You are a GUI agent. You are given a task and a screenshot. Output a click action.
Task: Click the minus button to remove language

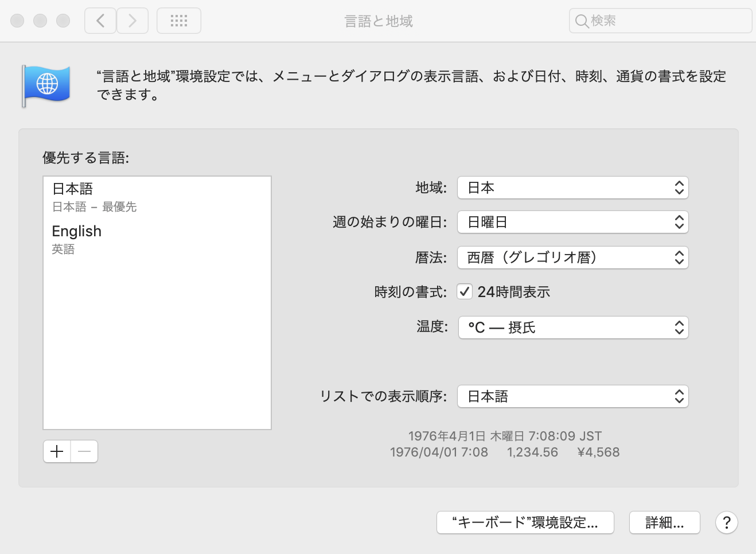pyautogui.click(x=84, y=451)
